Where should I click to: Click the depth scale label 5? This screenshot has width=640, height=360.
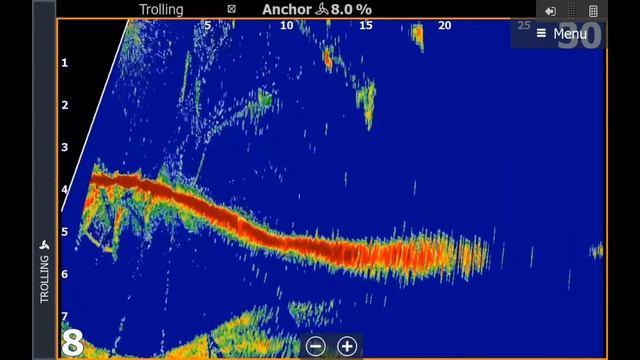click(x=64, y=232)
